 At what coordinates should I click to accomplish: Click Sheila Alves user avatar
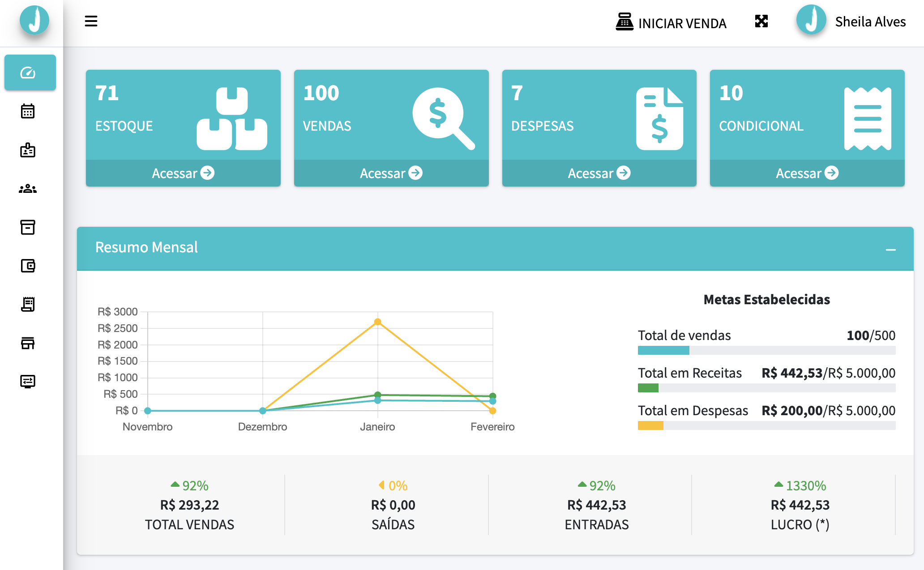tap(811, 20)
